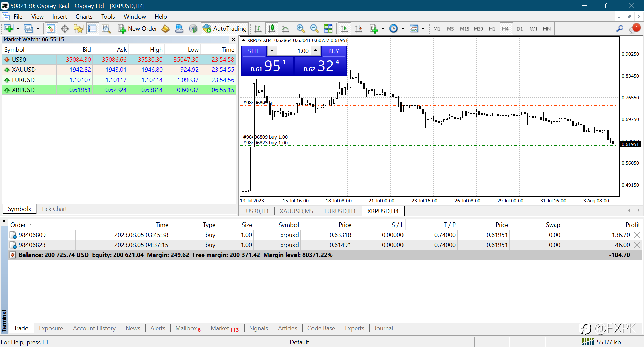Zoom out on the chart
Viewport: 644px width, 347px height.
pos(314,29)
